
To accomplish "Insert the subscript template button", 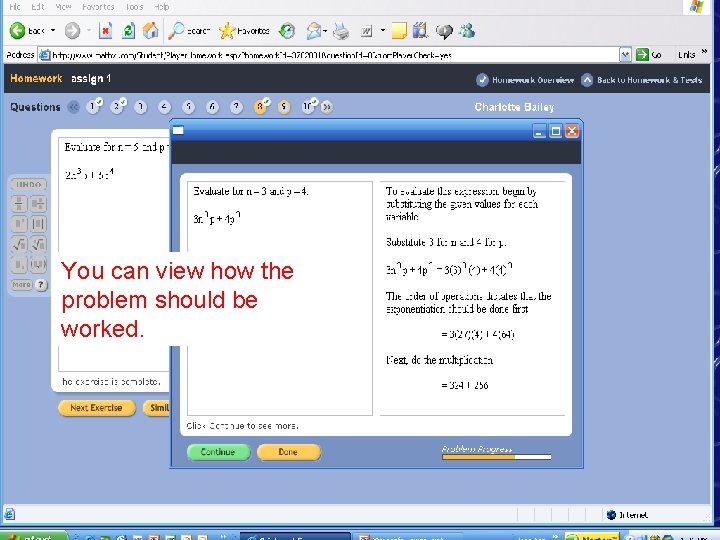I will 19,264.
